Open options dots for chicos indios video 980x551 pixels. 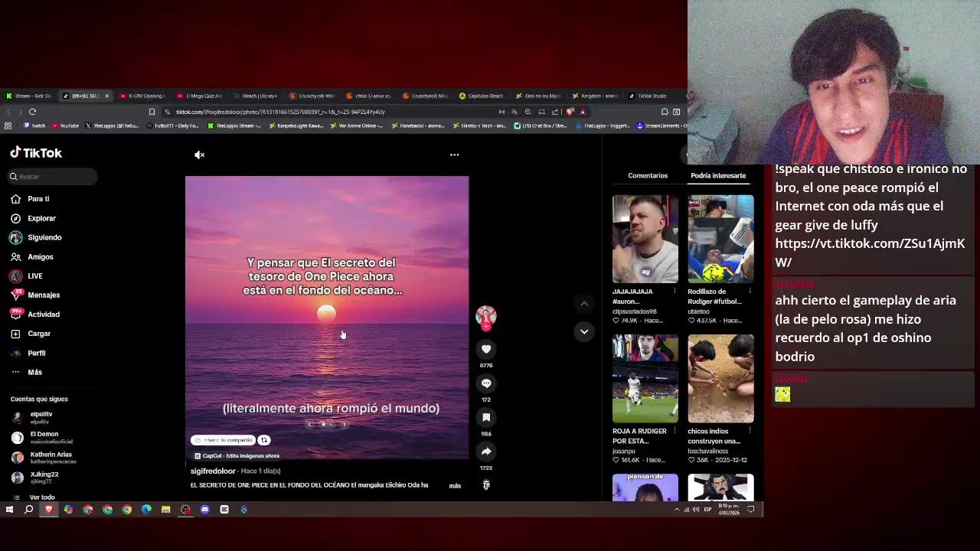click(x=750, y=431)
